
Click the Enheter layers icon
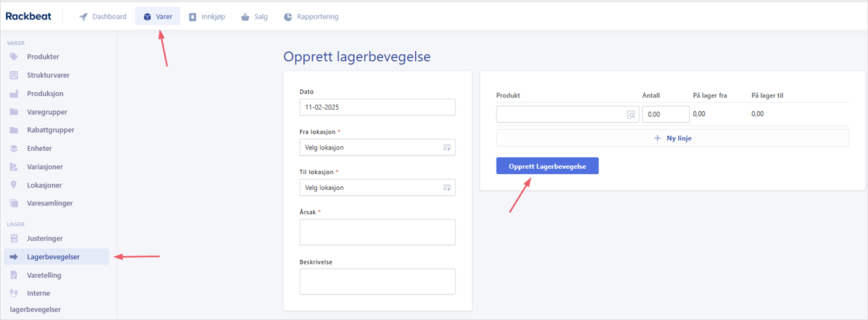pos(14,148)
